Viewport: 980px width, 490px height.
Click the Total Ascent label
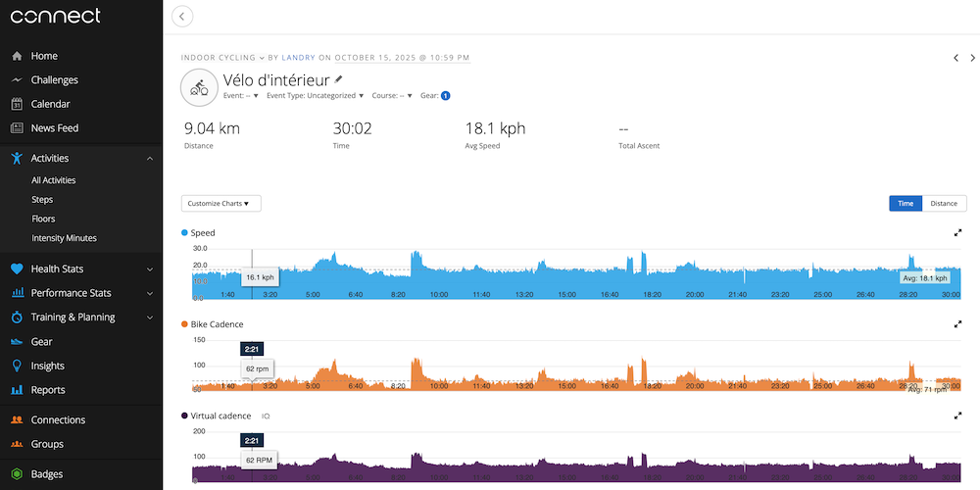pyautogui.click(x=639, y=146)
